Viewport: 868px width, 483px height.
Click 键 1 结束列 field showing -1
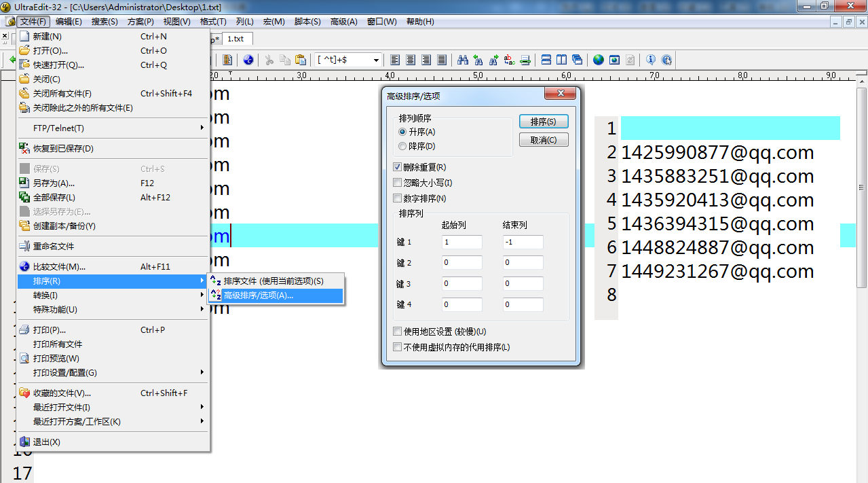pyautogui.click(x=523, y=242)
